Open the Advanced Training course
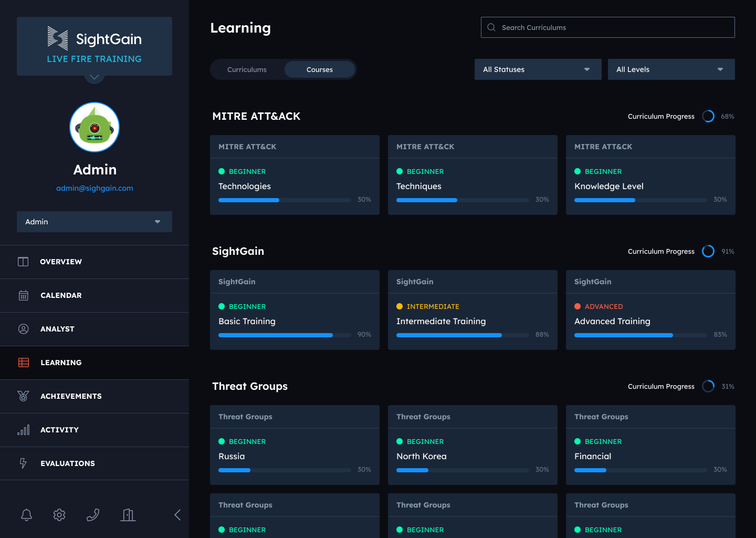Image resolution: width=756 pixels, height=538 pixels. (650, 310)
